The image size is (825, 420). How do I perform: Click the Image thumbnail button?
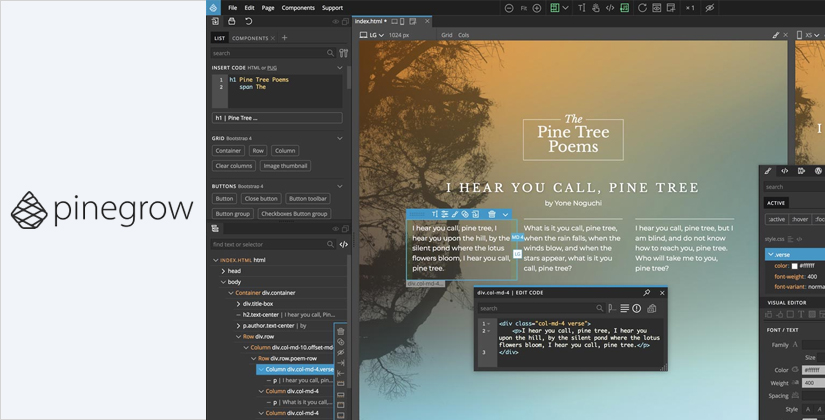click(283, 165)
